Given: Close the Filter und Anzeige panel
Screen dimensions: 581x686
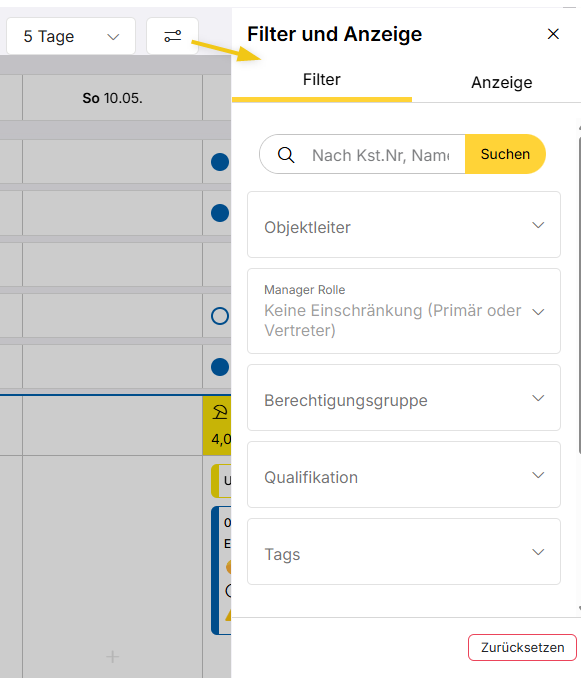Looking at the screenshot, I should tap(553, 34).
